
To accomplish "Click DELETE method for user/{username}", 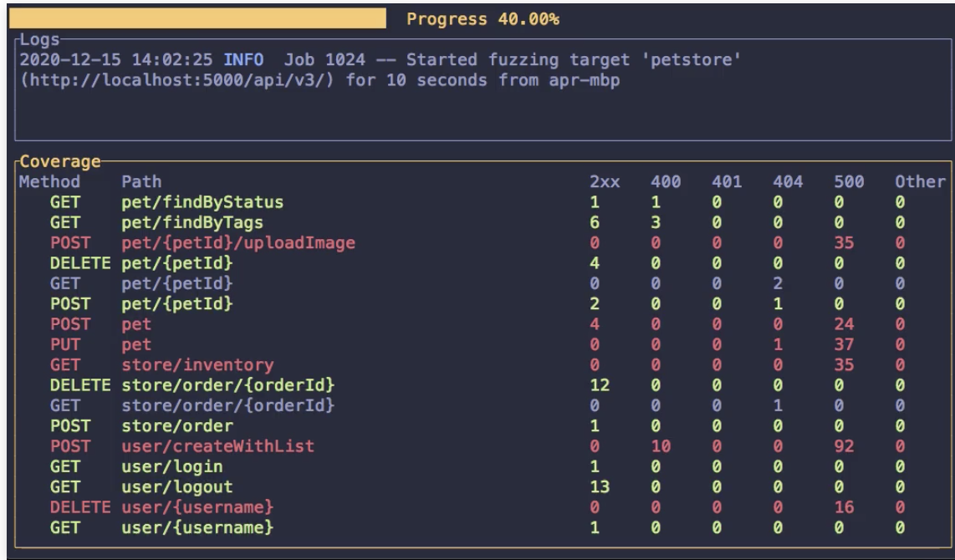I will tap(80, 507).
